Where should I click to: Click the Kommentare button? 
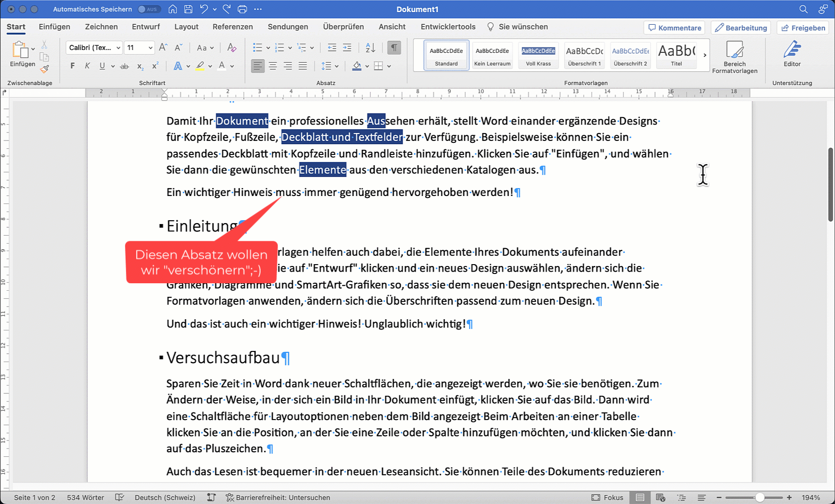(674, 28)
